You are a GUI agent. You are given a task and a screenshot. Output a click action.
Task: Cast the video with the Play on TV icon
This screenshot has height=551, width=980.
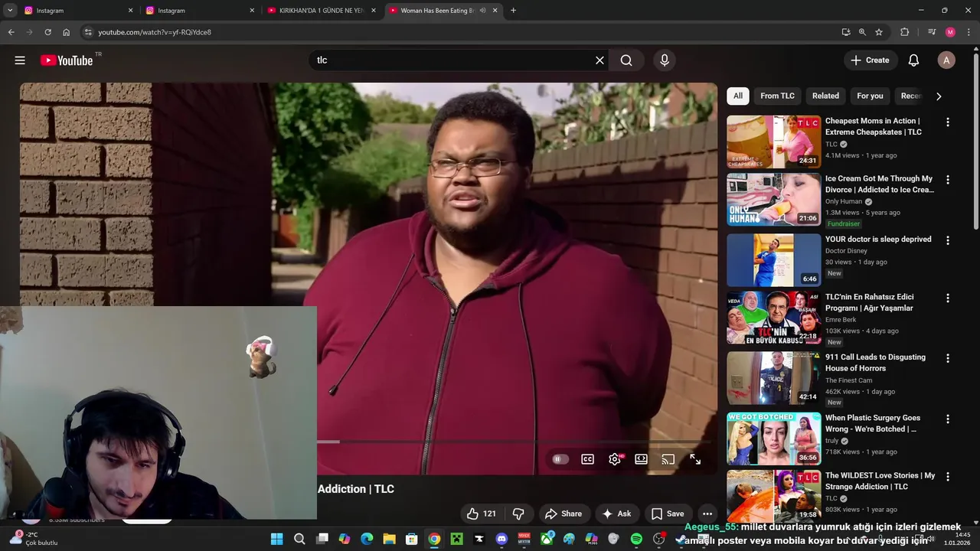point(668,459)
